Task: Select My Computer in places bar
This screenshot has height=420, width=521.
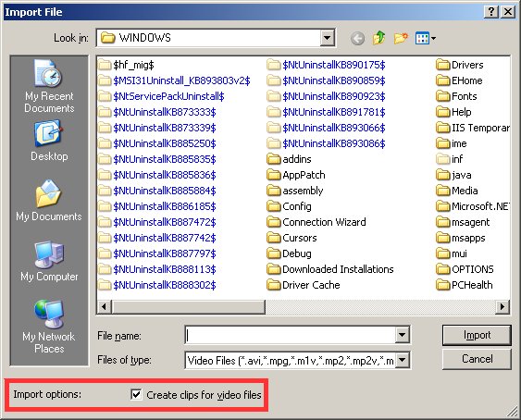Action: point(49,261)
